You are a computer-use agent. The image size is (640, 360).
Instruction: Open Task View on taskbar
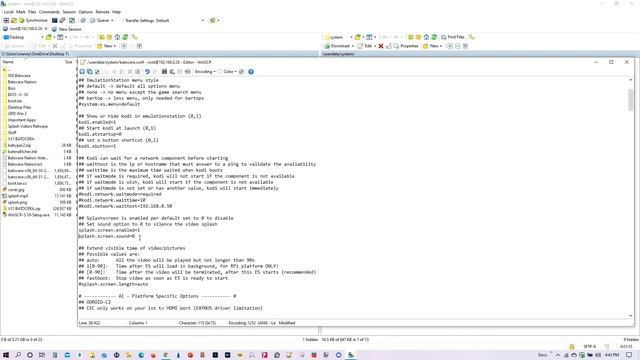(x=42, y=355)
